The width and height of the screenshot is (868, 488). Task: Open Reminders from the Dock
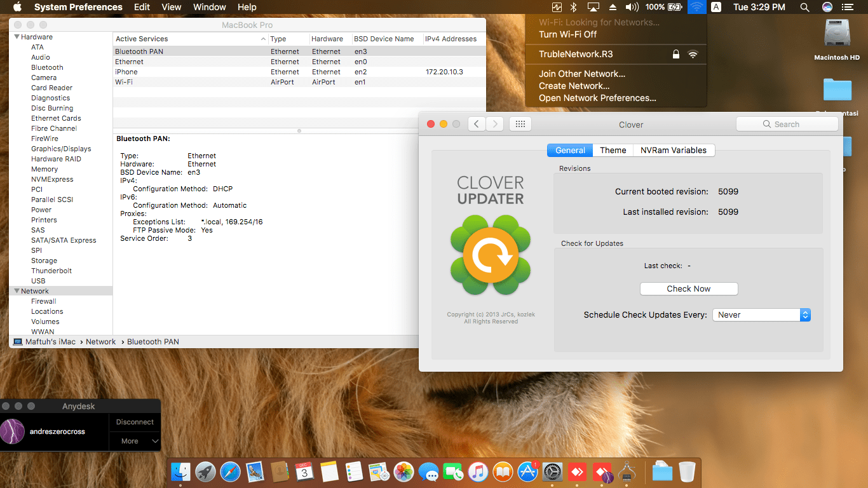click(x=354, y=472)
